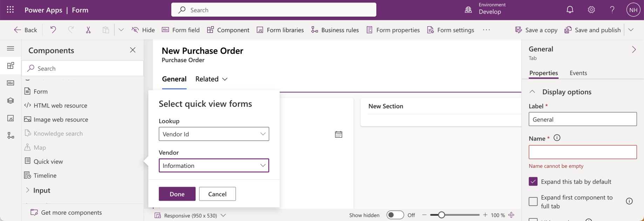Open the Environment picker globe icon

pyautogui.click(x=468, y=10)
